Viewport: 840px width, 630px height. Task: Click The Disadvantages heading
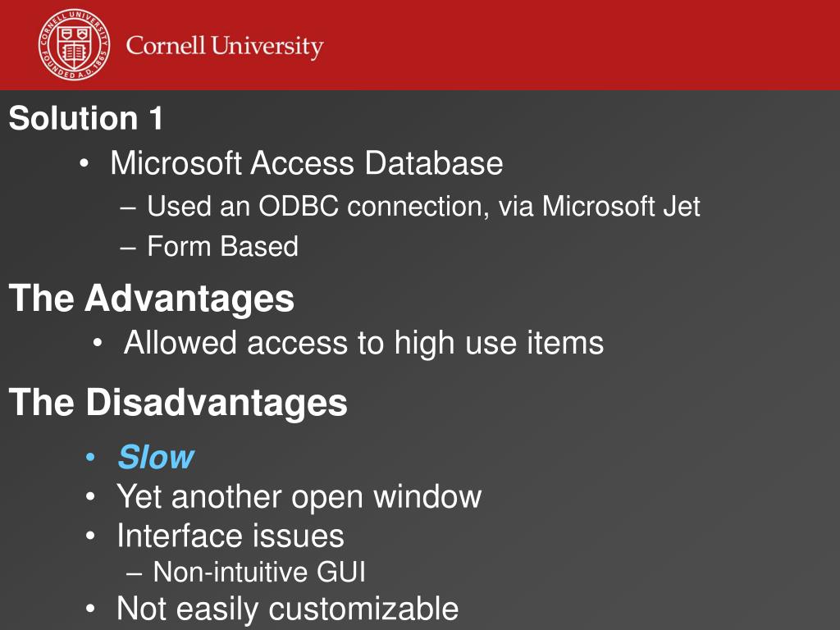point(178,402)
